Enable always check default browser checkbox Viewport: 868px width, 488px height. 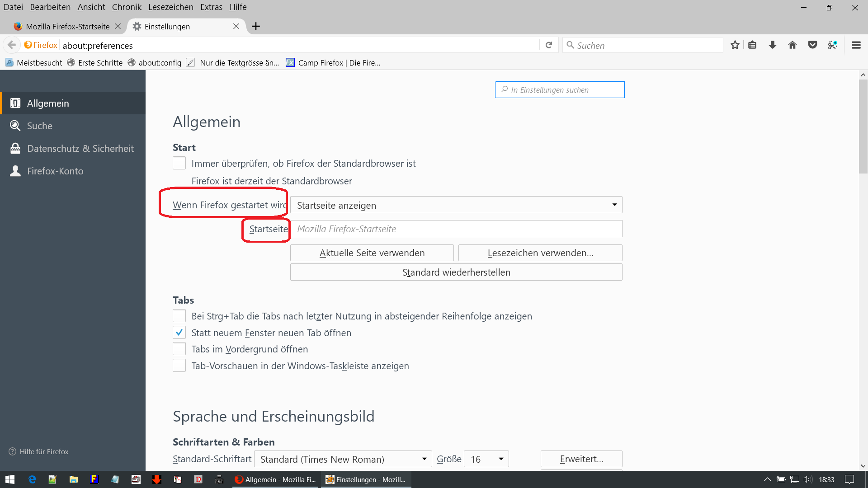click(x=179, y=163)
